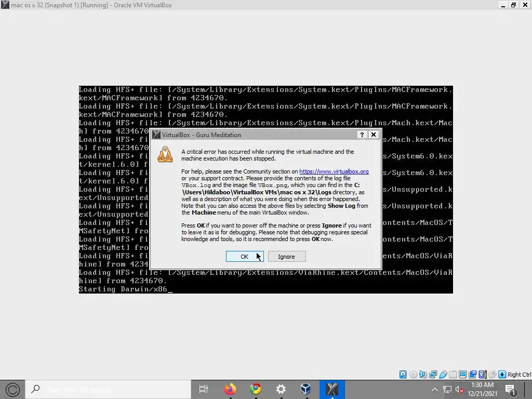
Task: Click the mouse integration status icon
Action: (x=493, y=374)
